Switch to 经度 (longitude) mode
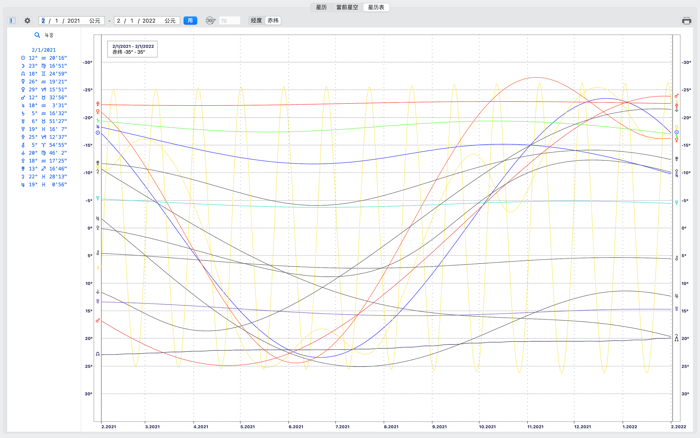The image size is (700, 438). pyautogui.click(x=256, y=20)
